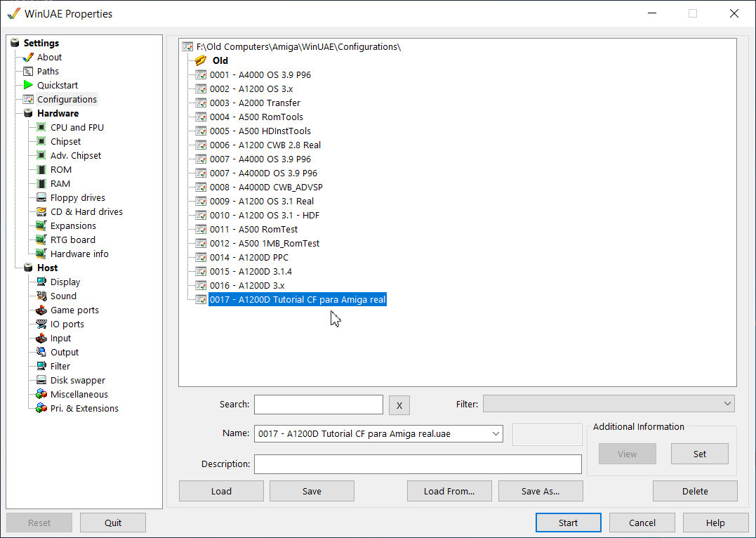Click the Configurations icon in sidebar
The image size is (756, 538).
pos(29,100)
